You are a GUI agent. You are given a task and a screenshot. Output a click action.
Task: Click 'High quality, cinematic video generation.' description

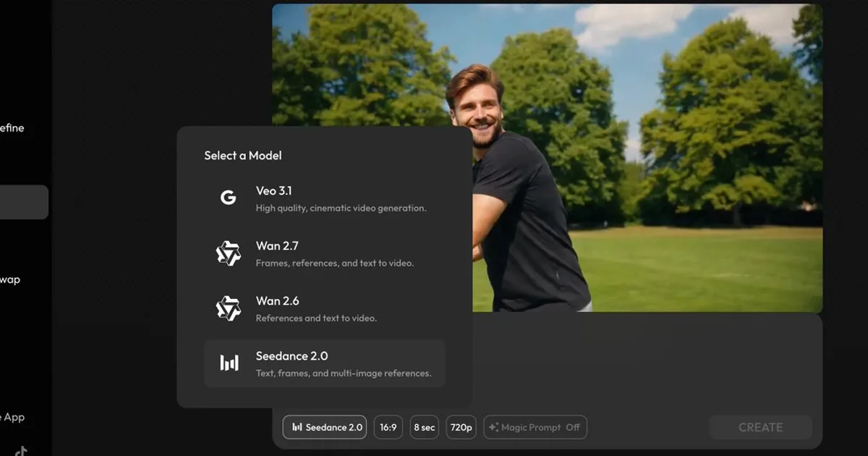341,208
